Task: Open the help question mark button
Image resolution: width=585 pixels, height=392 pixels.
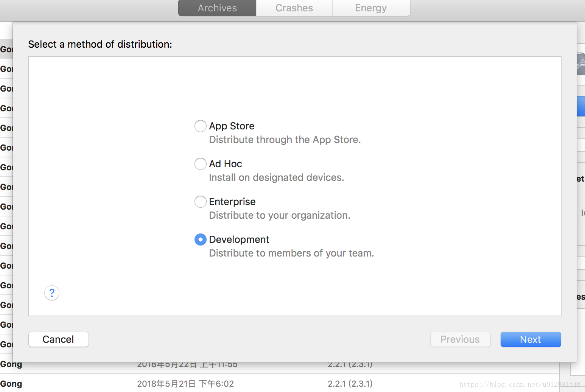Action: coord(52,293)
